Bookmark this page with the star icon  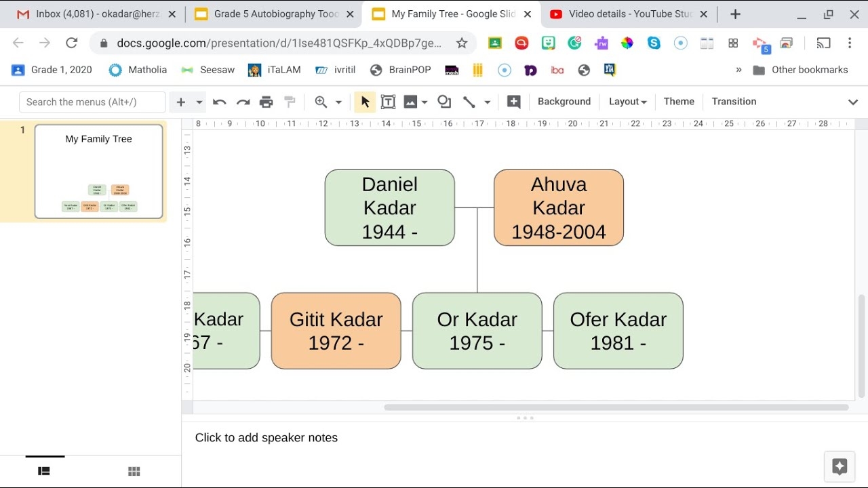(x=462, y=43)
